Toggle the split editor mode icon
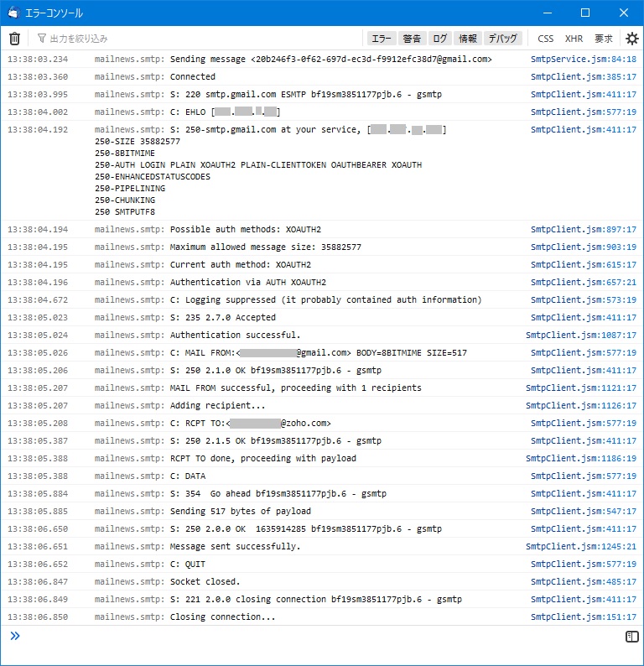Screen dimensions: 644x666 point(632,637)
